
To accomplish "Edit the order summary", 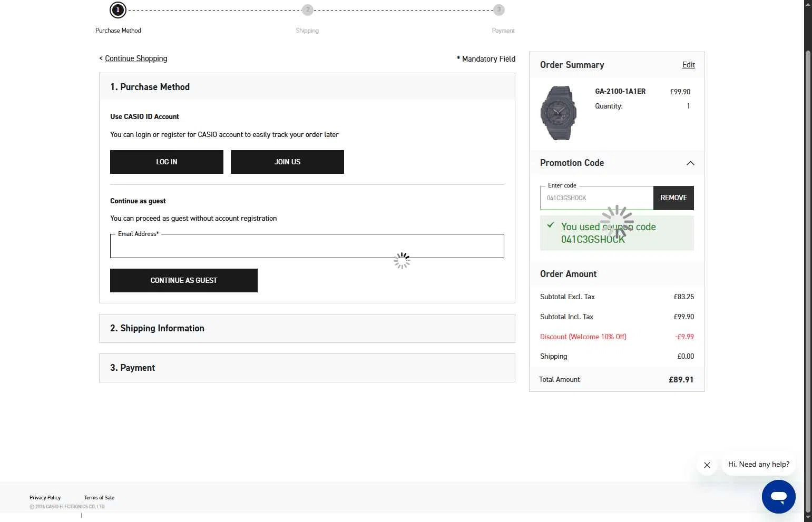I will [688, 65].
